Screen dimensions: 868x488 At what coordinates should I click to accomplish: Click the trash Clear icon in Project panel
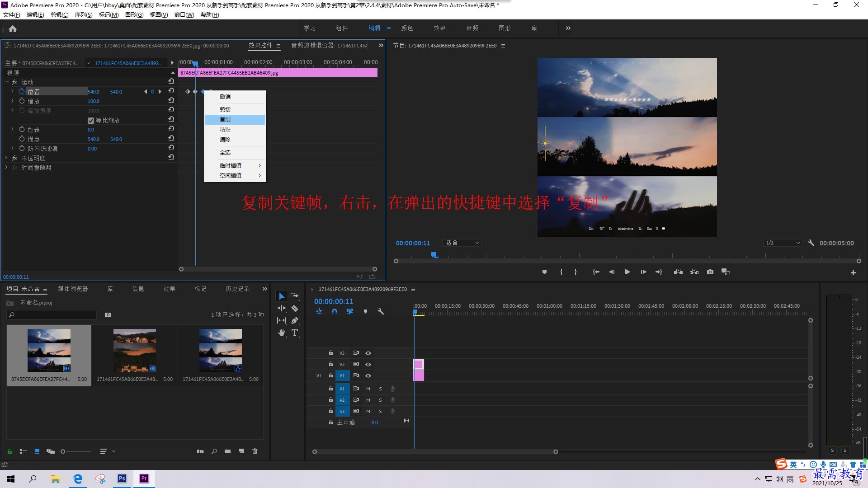255,451
